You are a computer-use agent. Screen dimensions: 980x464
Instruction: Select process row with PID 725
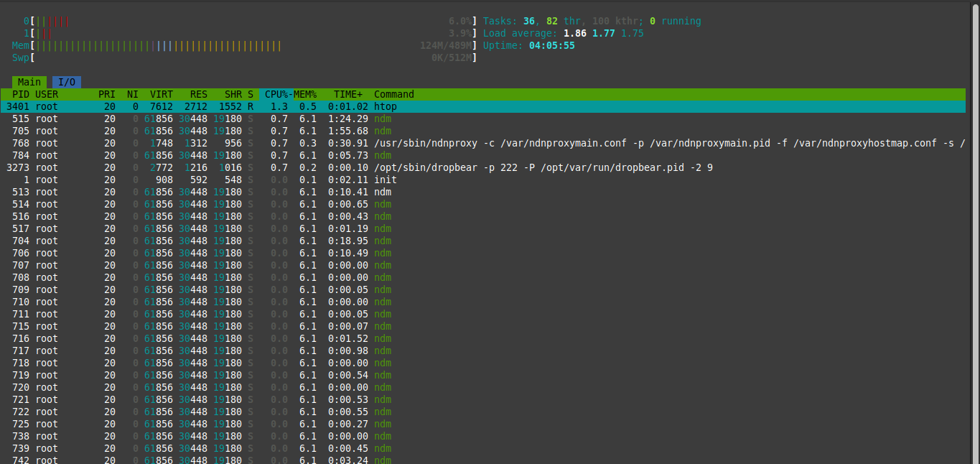point(483,424)
